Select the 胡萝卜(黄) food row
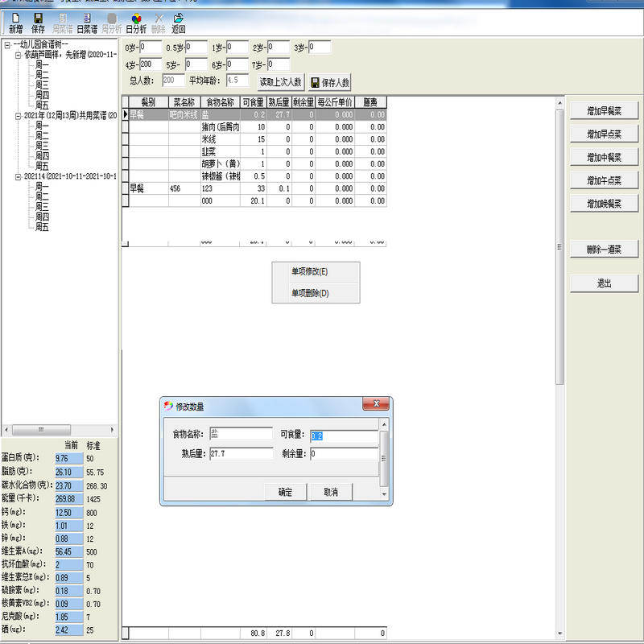 coord(254,164)
